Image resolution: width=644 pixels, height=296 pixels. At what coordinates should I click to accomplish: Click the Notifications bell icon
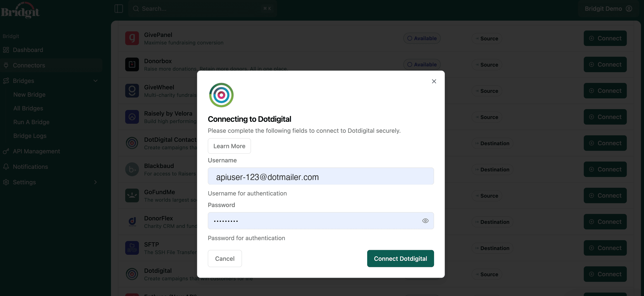pos(6,166)
